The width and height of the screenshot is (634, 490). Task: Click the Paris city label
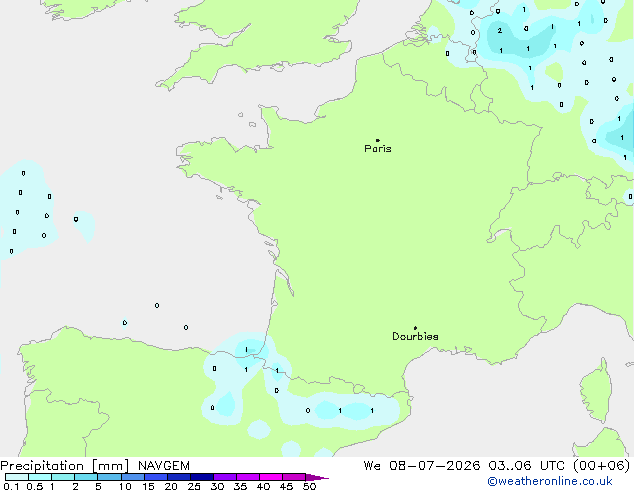[378, 149]
